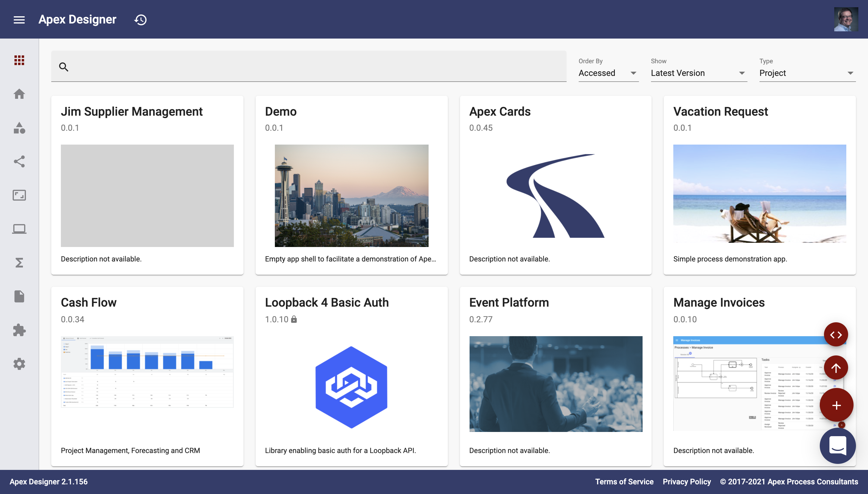The image size is (868, 494).
Task: Open the aspect-ratio frame sidebar icon
Action: [x=19, y=195]
